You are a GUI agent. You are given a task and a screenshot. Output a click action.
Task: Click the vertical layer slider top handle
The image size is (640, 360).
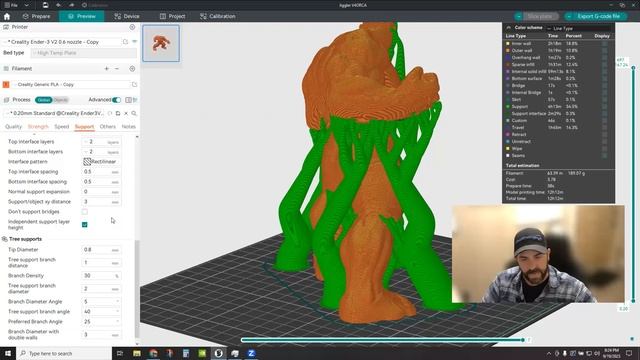click(x=633, y=68)
